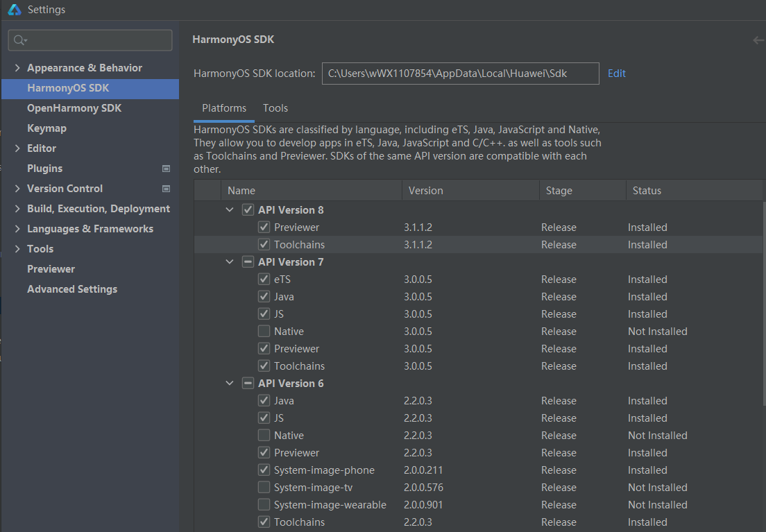The image size is (766, 532).
Task: Click Not Installed status for System-image-wearable
Action: click(x=658, y=505)
